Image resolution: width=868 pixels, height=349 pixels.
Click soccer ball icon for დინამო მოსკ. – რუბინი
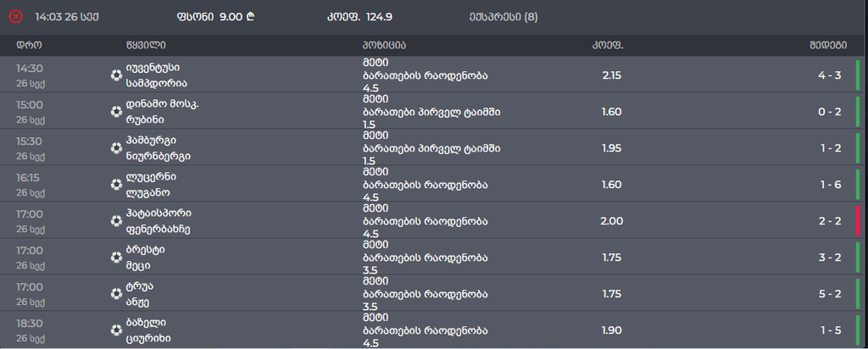[x=116, y=112]
